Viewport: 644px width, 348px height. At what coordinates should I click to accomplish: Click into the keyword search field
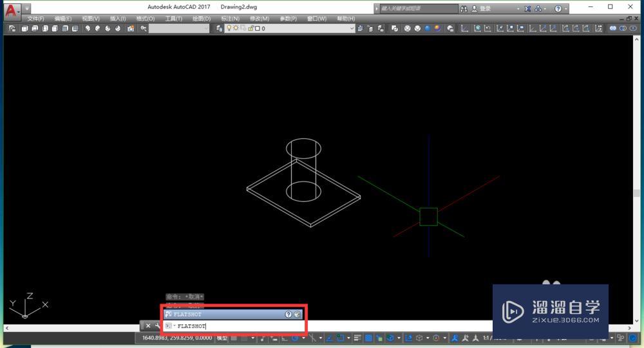(418, 8)
